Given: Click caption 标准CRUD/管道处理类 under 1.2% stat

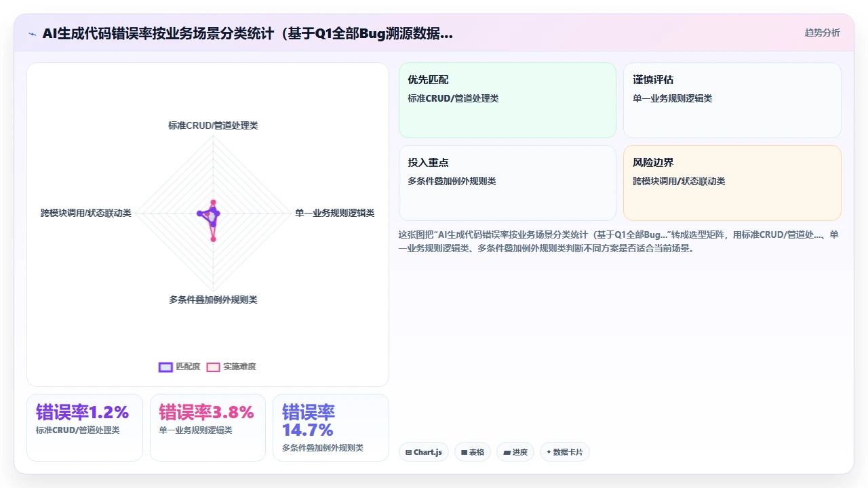Looking at the screenshot, I should 77,430.
